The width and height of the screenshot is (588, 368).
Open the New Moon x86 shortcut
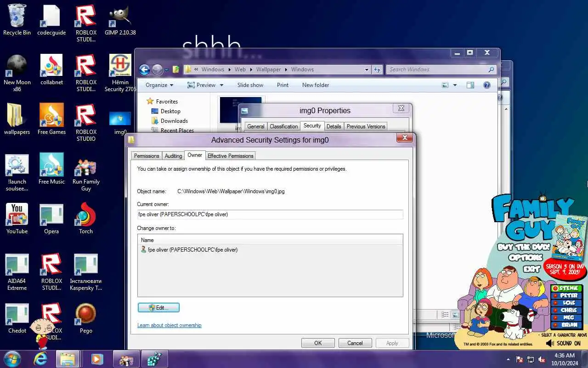(x=17, y=73)
